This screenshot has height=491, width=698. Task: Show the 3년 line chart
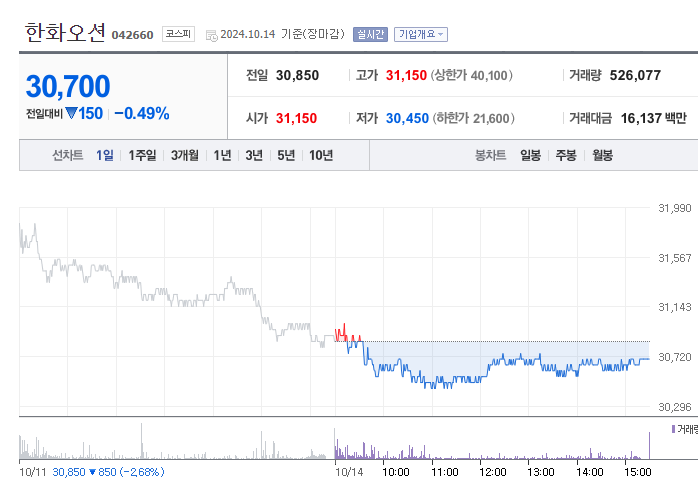pos(254,155)
